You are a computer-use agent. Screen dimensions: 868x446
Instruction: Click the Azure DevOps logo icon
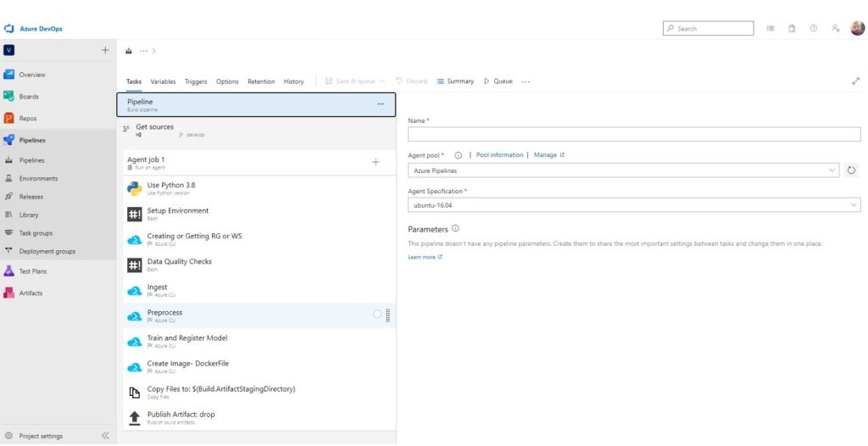coord(8,29)
